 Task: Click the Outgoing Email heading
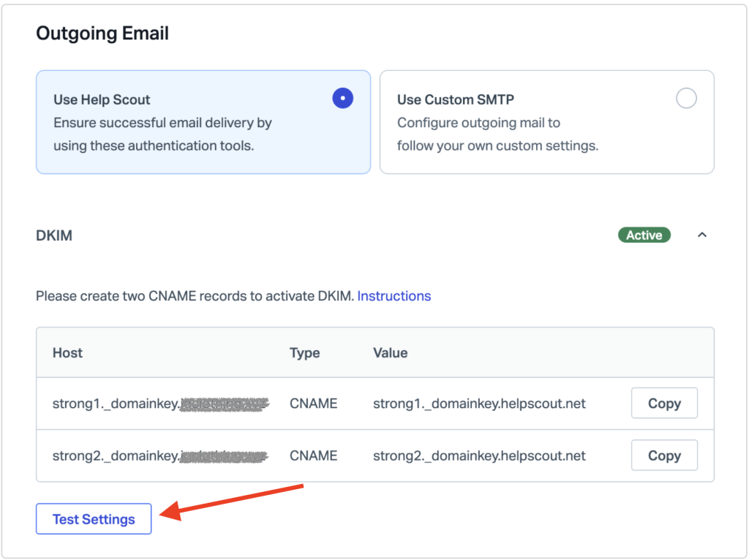tap(102, 34)
